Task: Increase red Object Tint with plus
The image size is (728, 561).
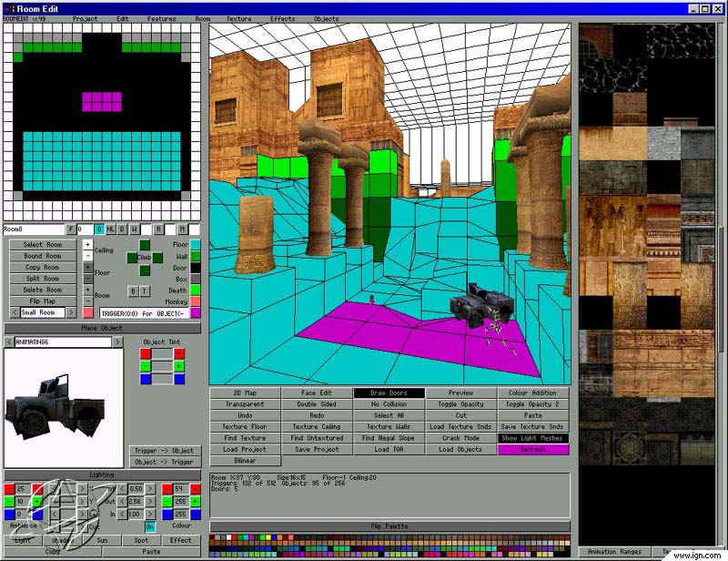Action: (x=178, y=353)
